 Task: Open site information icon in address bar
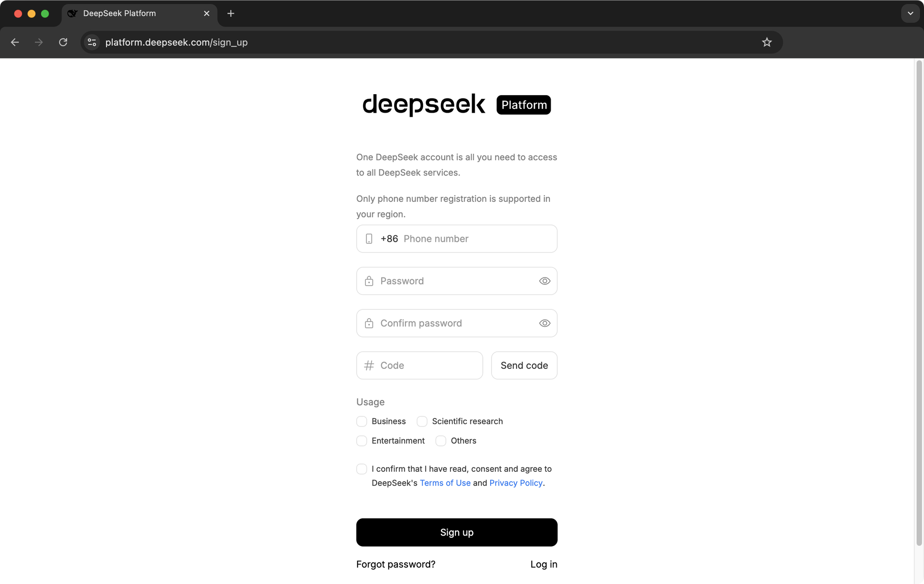click(x=92, y=42)
